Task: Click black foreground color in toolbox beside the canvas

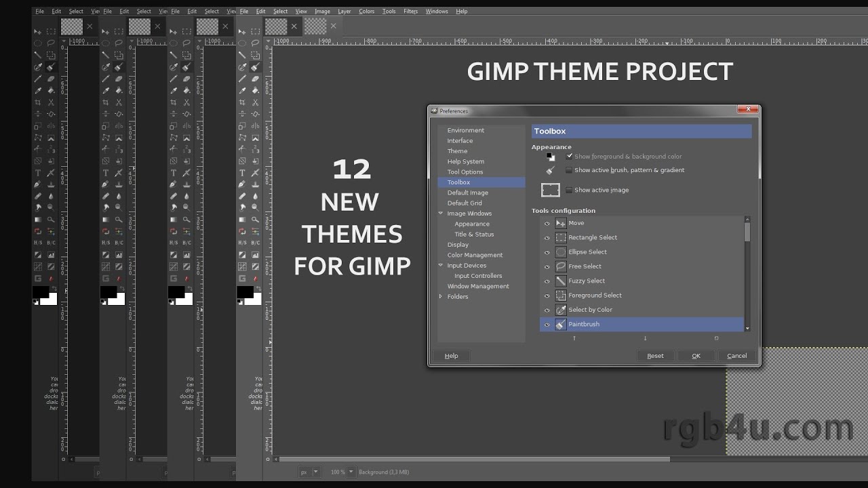Action: click(x=243, y=291)
